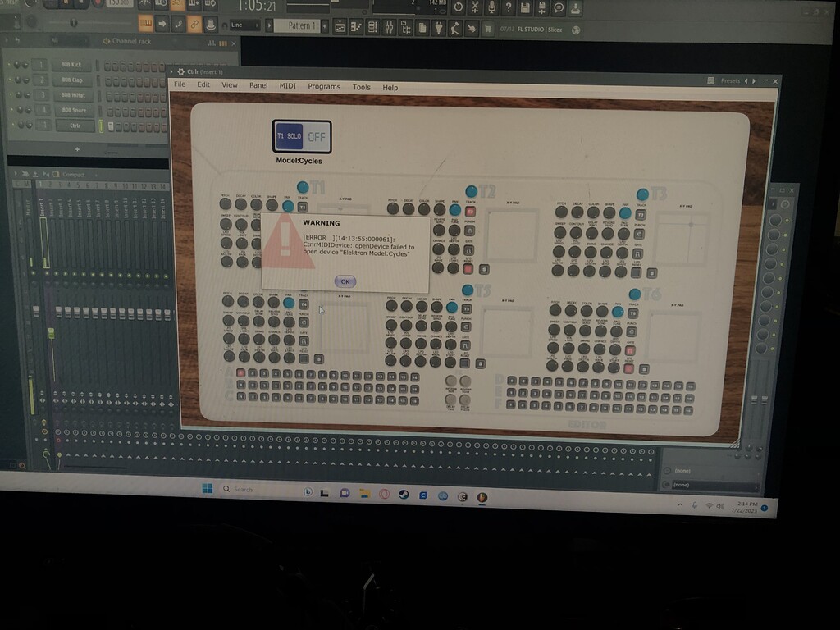The image size is (840, 630).
Task: Open the All filter dropdown in Channel rack
Action: 54,40
